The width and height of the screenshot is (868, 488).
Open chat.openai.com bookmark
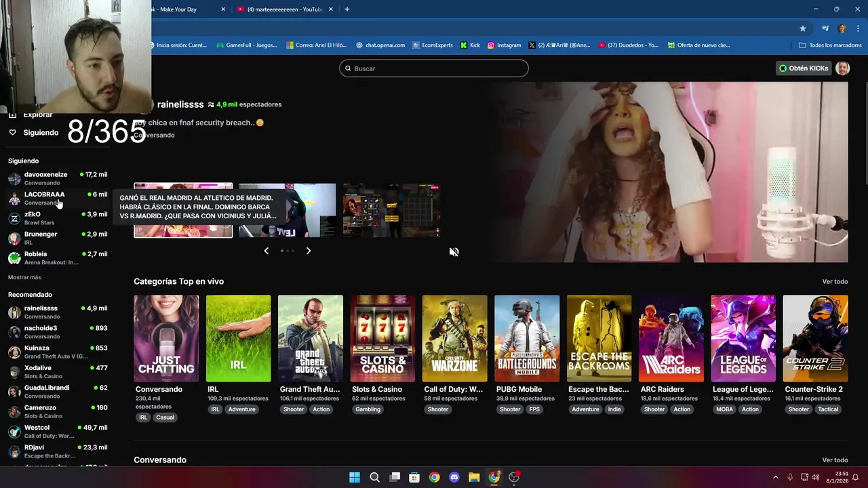380,45
